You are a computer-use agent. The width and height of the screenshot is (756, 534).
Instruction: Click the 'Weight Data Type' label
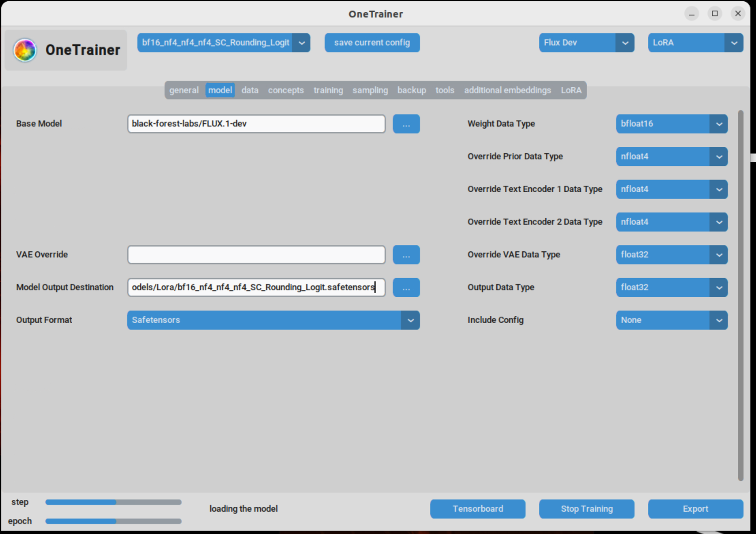click(501, 124)
